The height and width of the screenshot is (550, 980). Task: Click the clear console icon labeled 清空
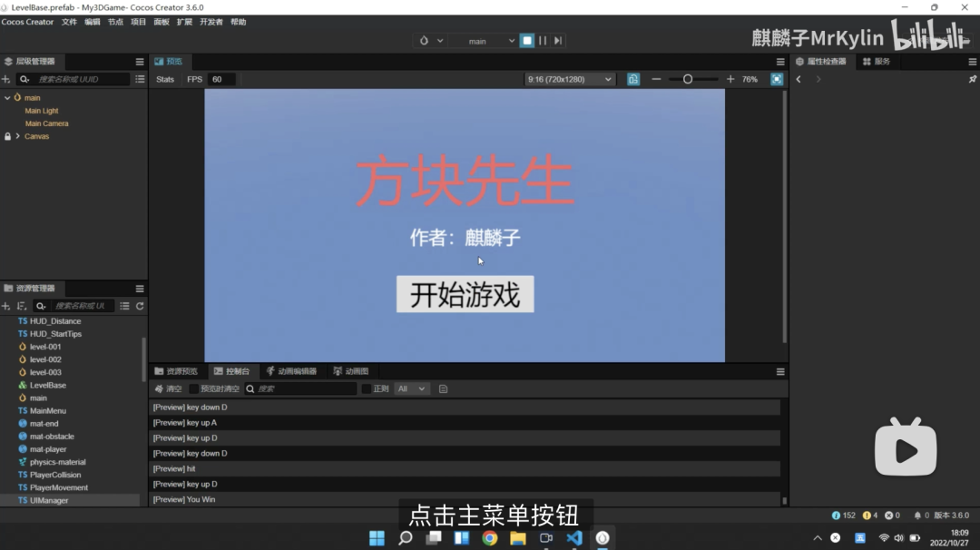click(x=168, y=388)
